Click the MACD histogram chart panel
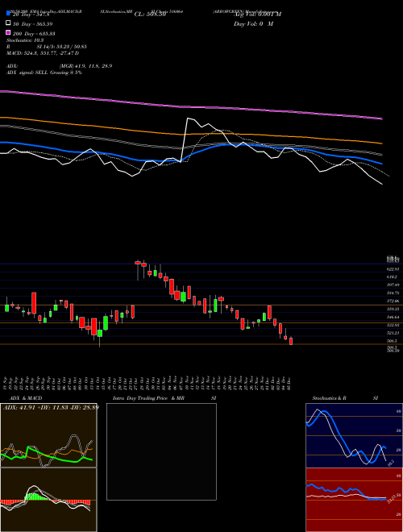This screenshot has height=532, width=403. point(48,500)
